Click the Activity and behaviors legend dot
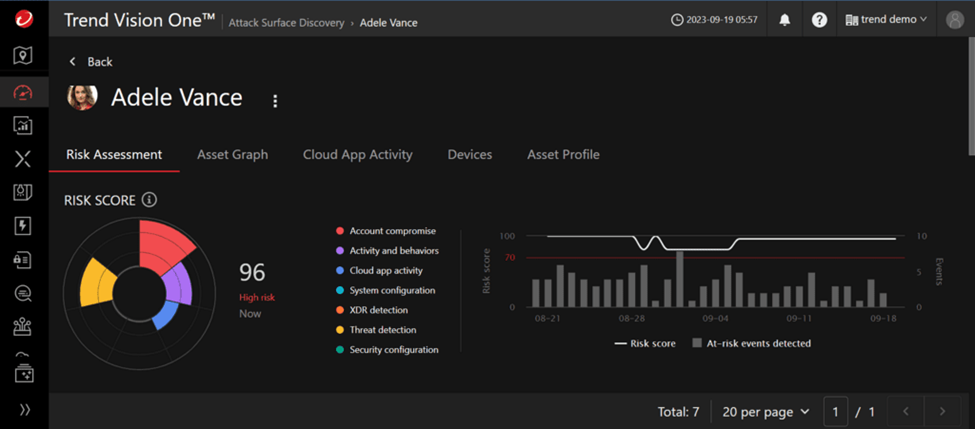The width and height of the screenshot is (975, 429). tap(340, 251)
